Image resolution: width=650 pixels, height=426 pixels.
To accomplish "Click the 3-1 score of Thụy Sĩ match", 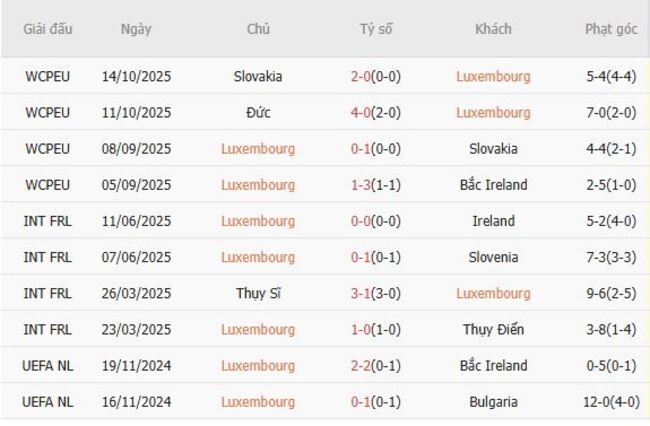I will (361, 293).
